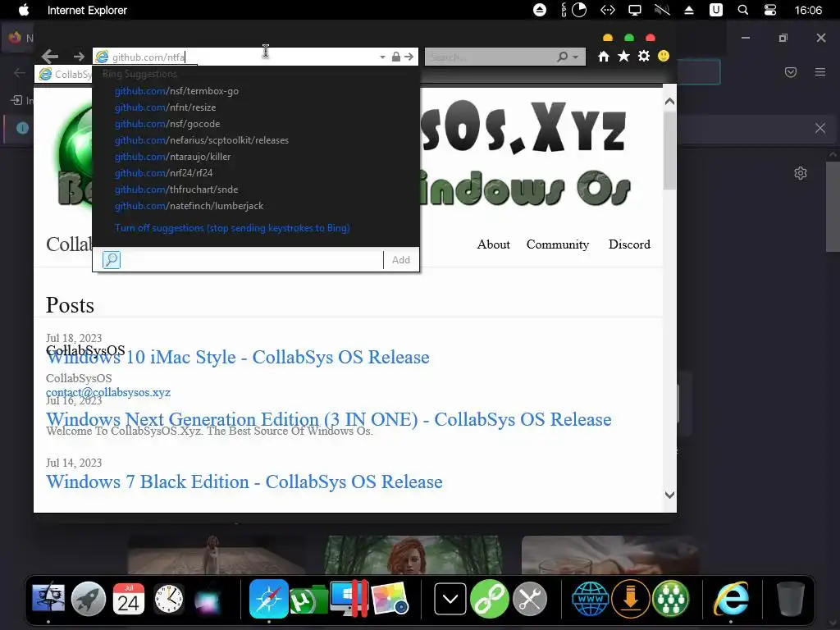Image resolution: width=840 pixels, height=630 pixels.
Task: Click the muted sound icon in menu bar
Action: [662, 10]
